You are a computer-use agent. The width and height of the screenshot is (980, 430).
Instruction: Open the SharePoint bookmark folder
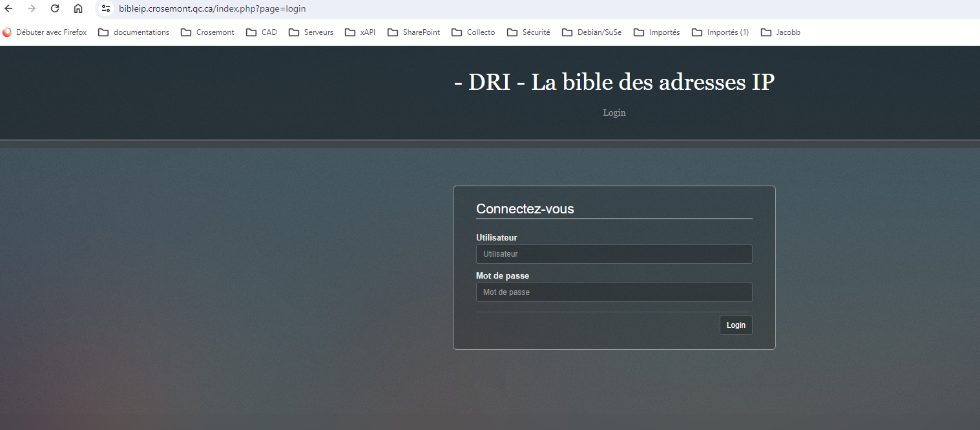[x=413, y=32]
